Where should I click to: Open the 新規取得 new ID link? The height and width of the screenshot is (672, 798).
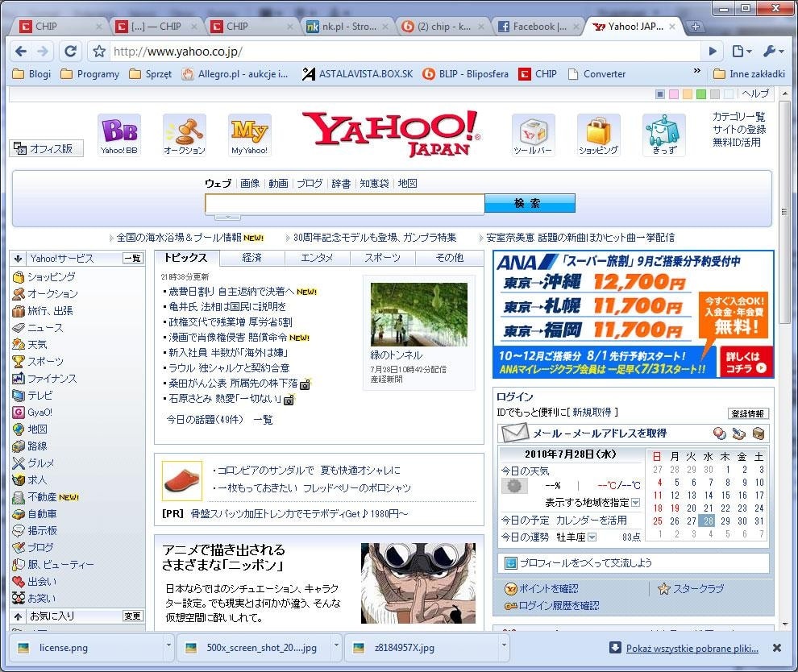(x=593, y=412)
